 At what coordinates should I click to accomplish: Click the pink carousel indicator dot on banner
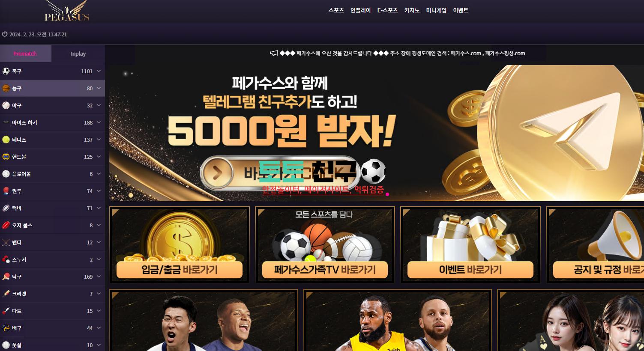(x=387, y=194)
